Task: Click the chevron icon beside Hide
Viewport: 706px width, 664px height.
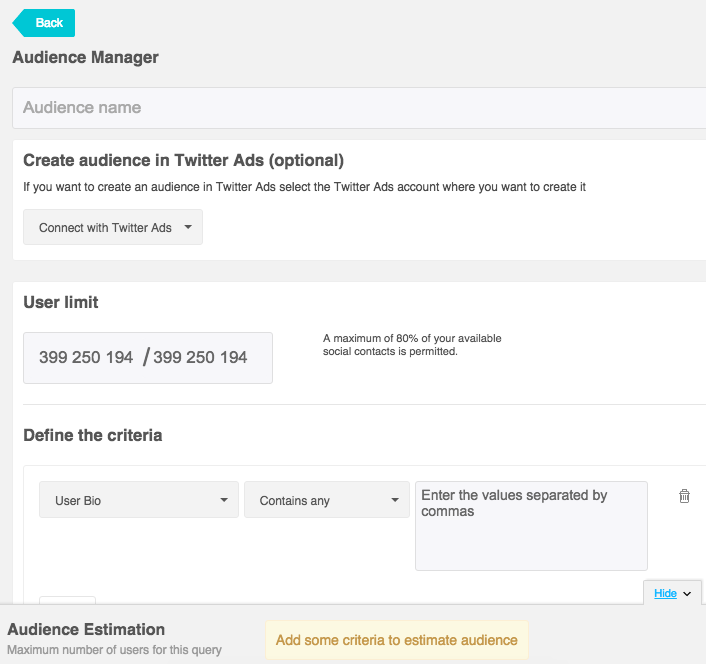Action: tap(687, 594)
